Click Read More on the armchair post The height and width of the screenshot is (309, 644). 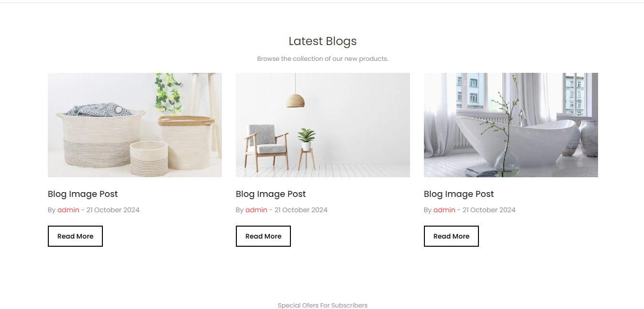click(x=263, y=236)
